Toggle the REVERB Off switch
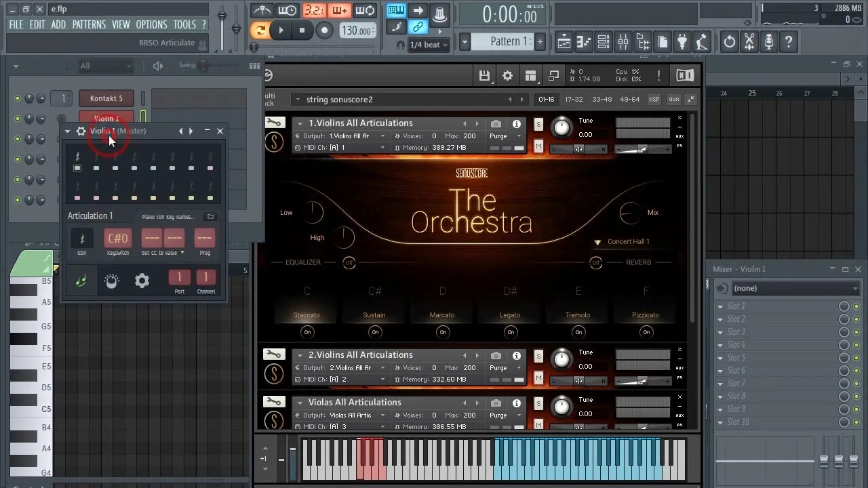The height and width of the screenshot is (488, 868). (x=596, y=262)
